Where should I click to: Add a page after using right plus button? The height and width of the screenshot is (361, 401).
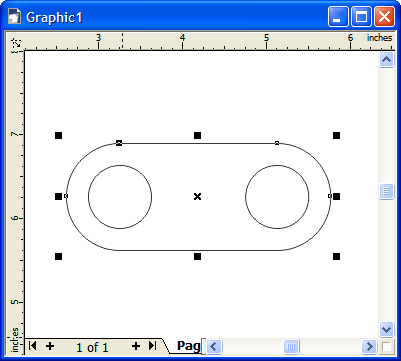coord(135,346)
